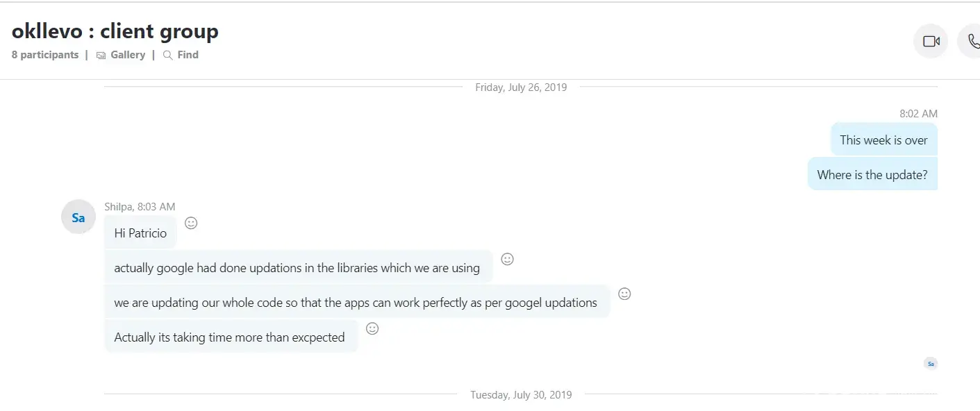980x411 pixels.
Task: Click the "Actually its taking time" message bubble
Action: click(230, 337)
